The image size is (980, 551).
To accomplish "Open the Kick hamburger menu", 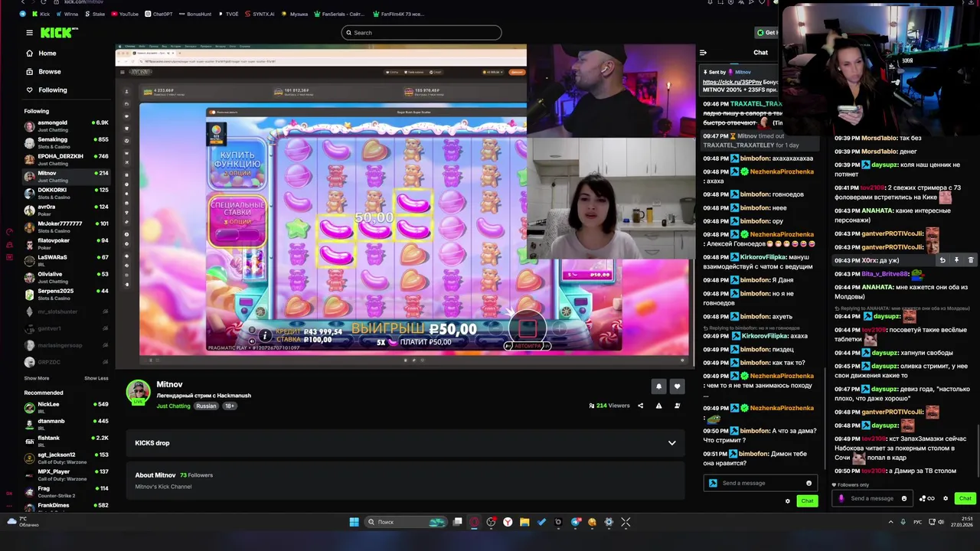I will [29, 33].
